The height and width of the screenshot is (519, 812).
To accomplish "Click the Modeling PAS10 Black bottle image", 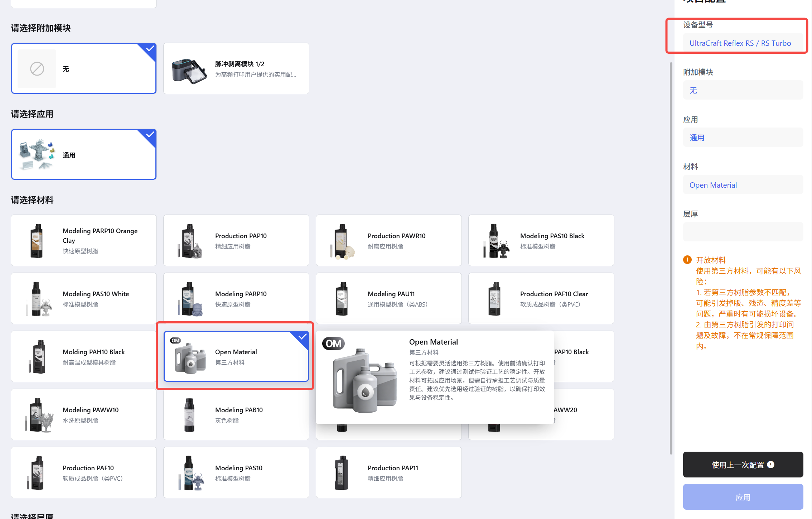I will pyautogui.click(x=496, y=241).
